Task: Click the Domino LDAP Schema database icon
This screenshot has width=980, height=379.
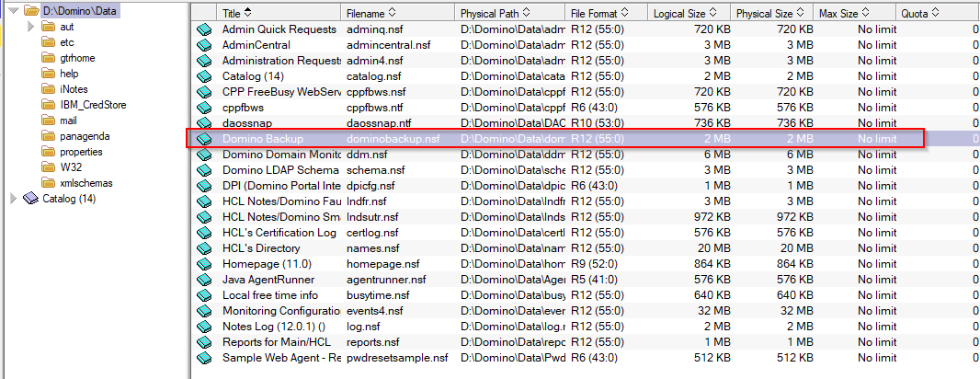Action: 204,170
